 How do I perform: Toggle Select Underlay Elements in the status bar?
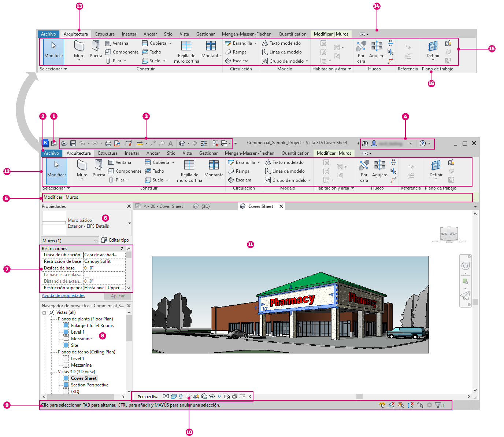coord(392,405)
